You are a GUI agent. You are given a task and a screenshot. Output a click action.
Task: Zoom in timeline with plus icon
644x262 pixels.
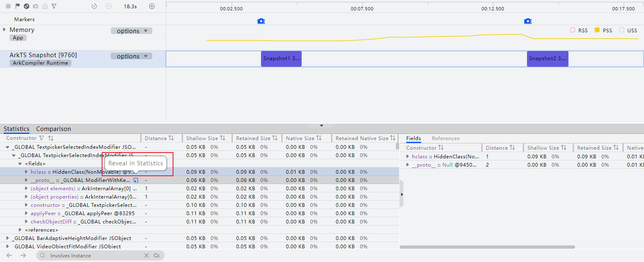[152, 6]
